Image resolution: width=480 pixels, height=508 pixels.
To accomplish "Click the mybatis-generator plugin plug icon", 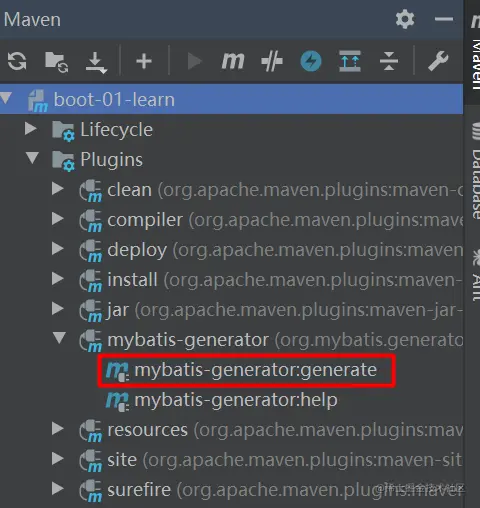I will [x=91, y=341].
